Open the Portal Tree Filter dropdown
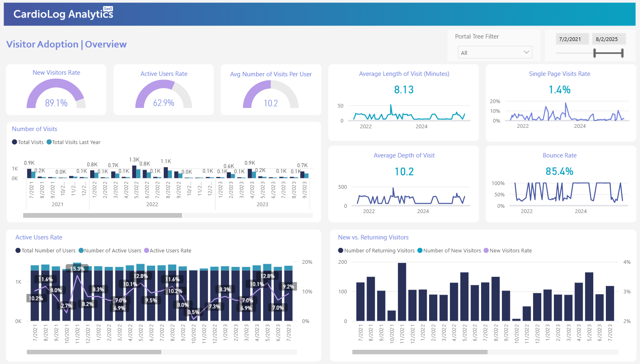This screenshot has height=364, width=640. pos(495,52)
